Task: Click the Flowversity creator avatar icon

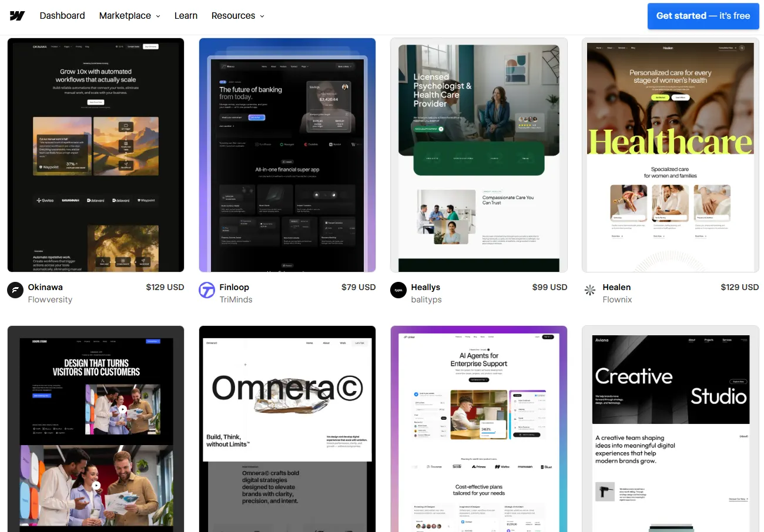Action: 15,290
